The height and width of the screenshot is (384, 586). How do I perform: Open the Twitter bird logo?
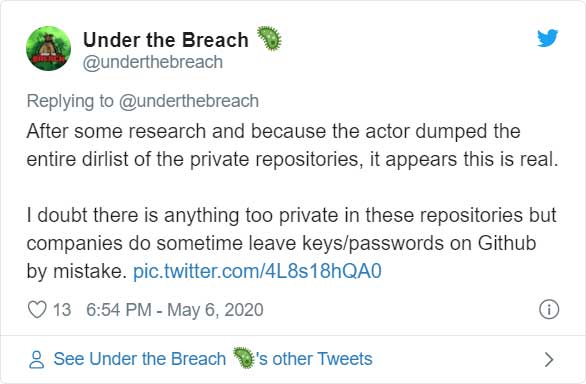click(x=548, y=38)
